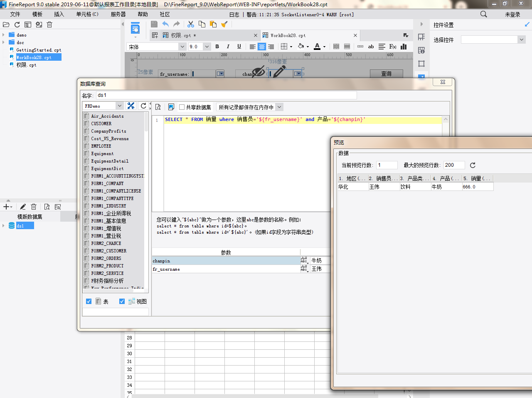Click the Cut scissors icon
This screenshot has width=532, height=398.
(191, 24)
